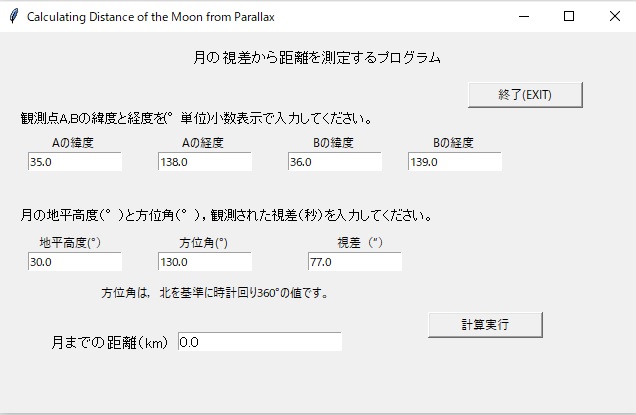Image resolution: width=636 pixels, height=415 pixels.
Task: Maximize the parallax calculator window
Action: tap(569, 16)
